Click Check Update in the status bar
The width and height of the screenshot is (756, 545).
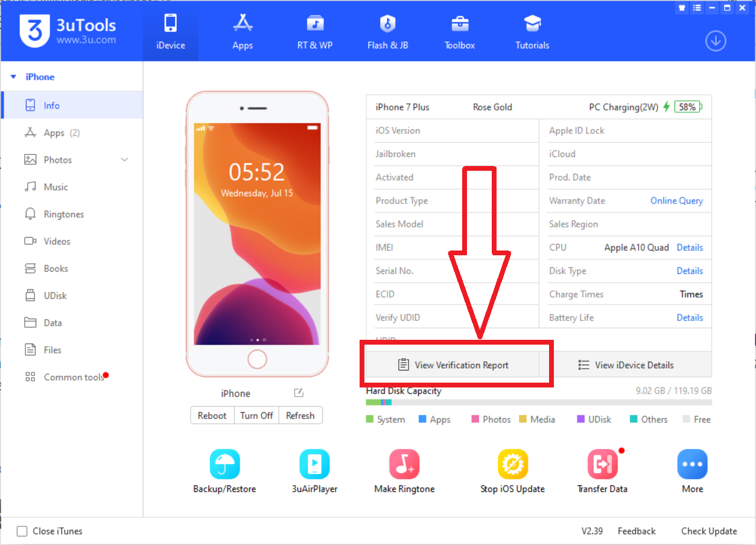(709, 531)
